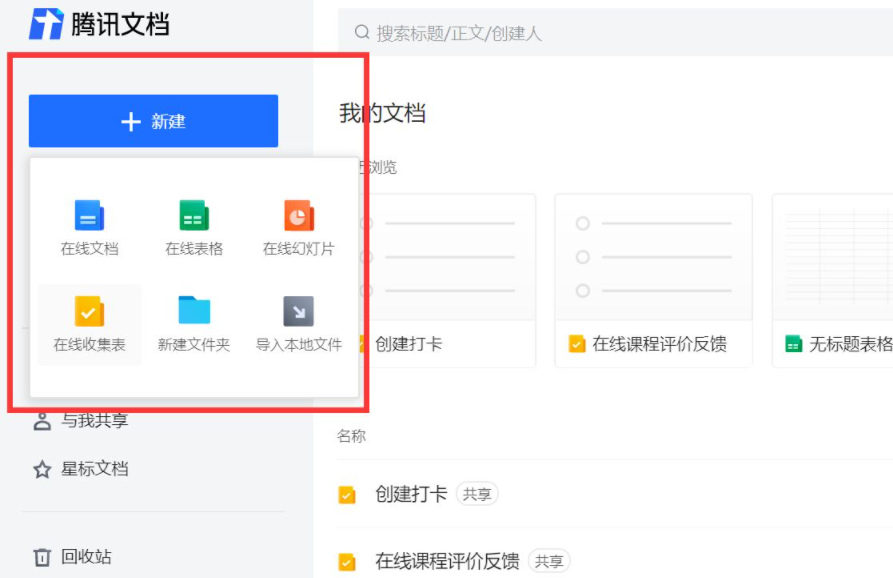The height and width of the screenshot is (578, 893).
Task: Click the green spreadsheet icon beside 无标题表格
Action: tap(793, 344)
